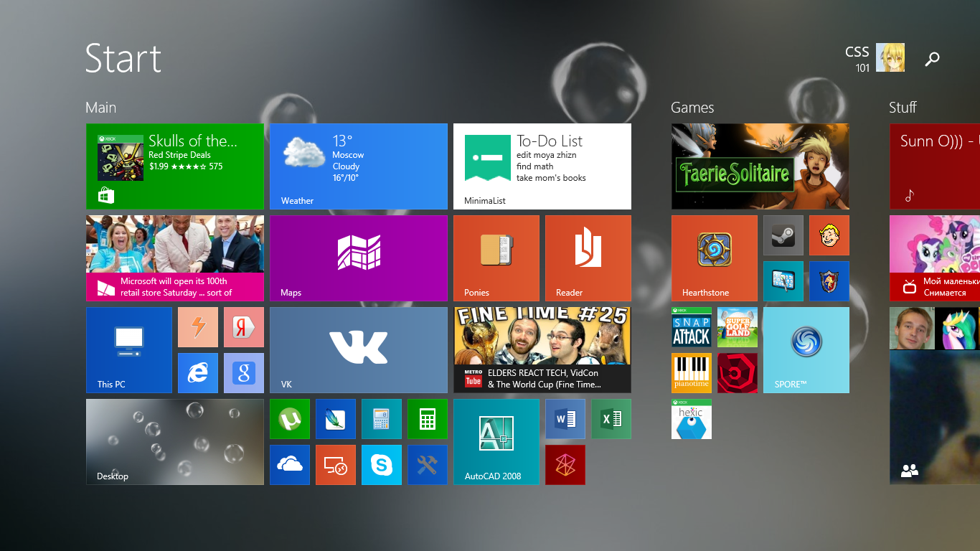
Task: Open the CSS user account menu
Action: [x=875, y=58]
